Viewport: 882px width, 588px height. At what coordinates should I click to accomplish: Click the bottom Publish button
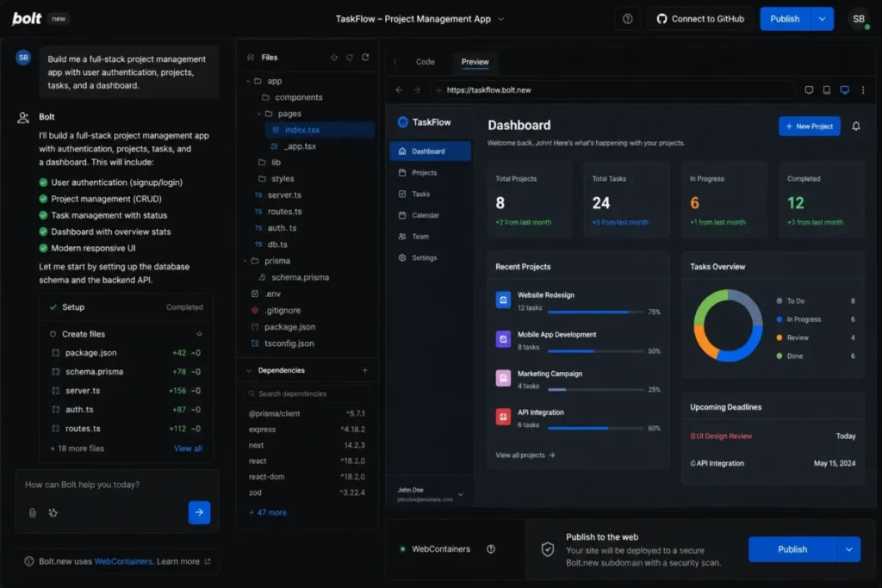792,549
